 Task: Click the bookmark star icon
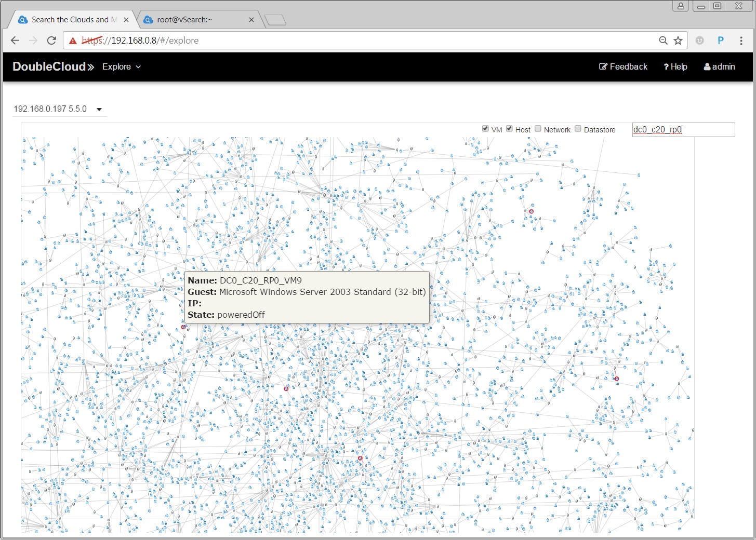[x=678, y=40]
